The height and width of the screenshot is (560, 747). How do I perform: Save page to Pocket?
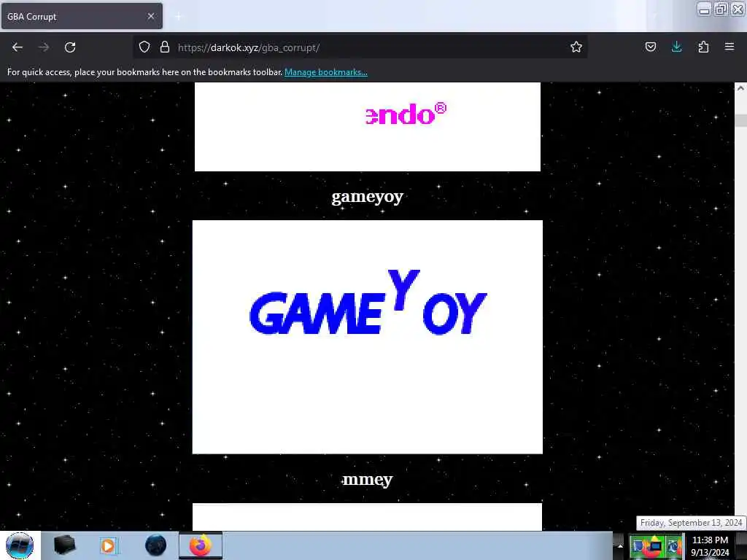[650, 47]
